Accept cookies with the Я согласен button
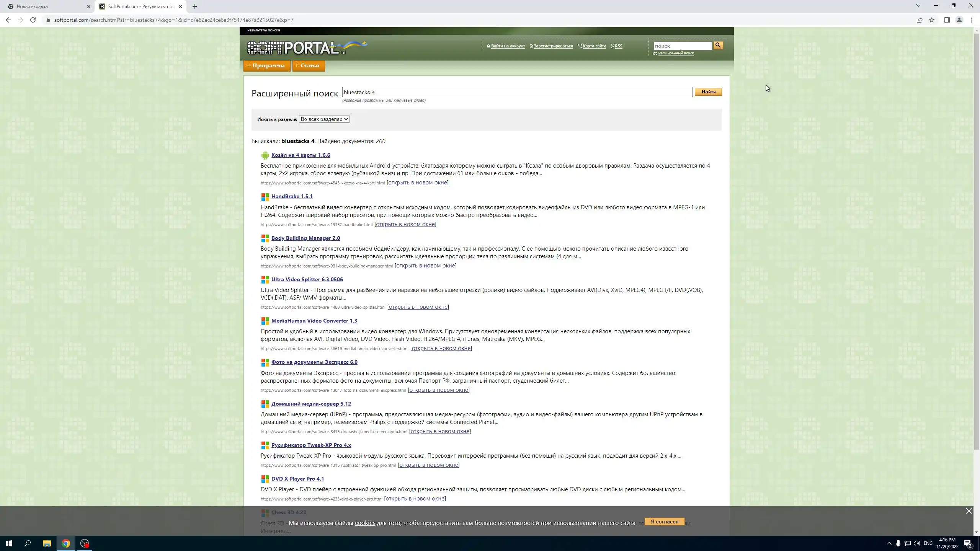Image resolution: width=980 pixels, height=551 pixels. [664, 522]
